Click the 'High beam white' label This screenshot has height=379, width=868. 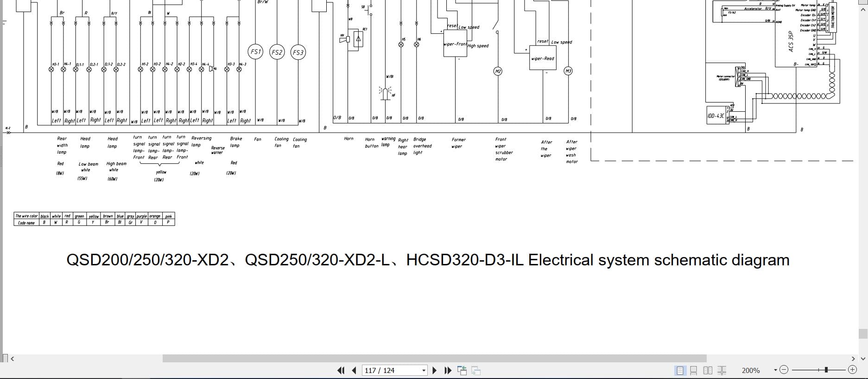click(116, 167)
